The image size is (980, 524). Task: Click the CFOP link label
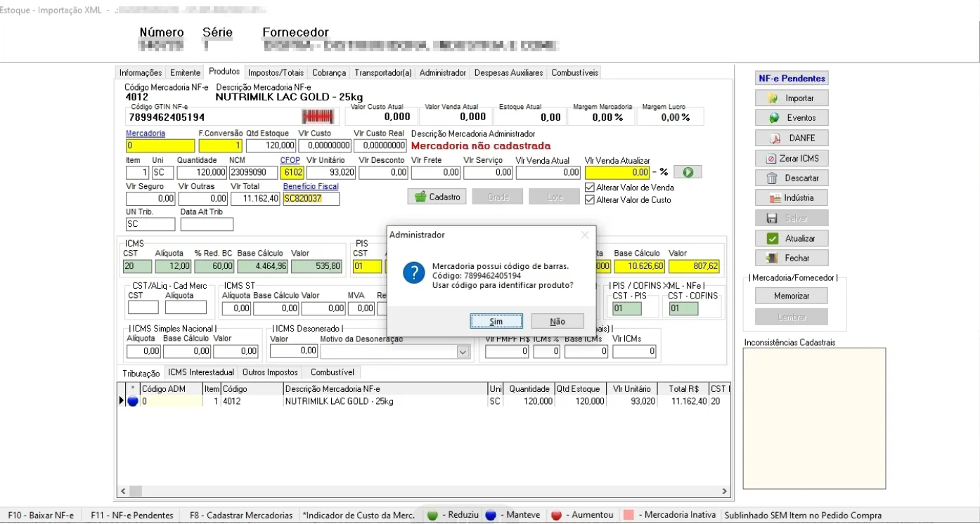(290, 160)
